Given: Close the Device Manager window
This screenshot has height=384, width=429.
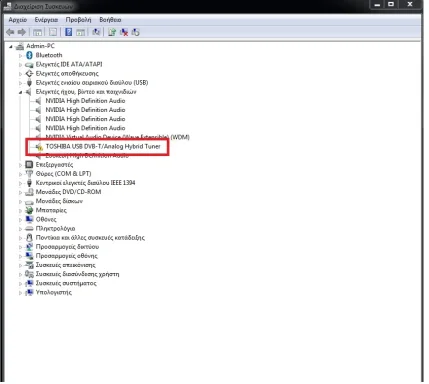Looking at the screenshot, I should (410, 5).
